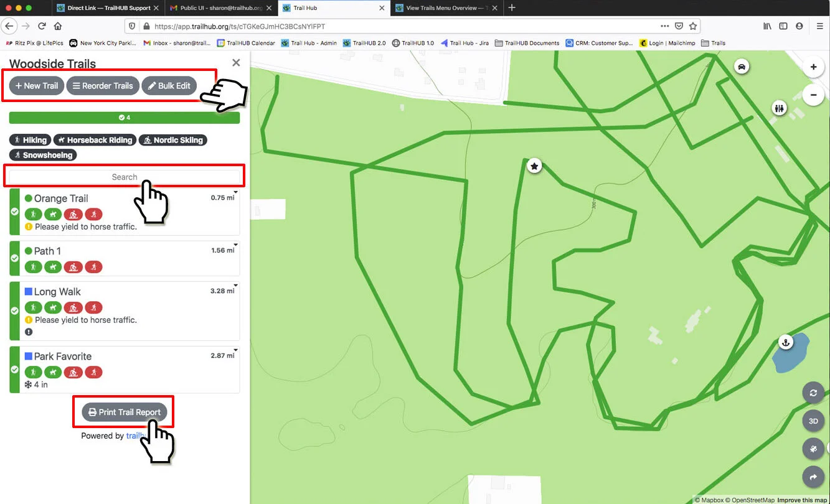Zoom in on the map
830x504 pixels.
[813, 67]
